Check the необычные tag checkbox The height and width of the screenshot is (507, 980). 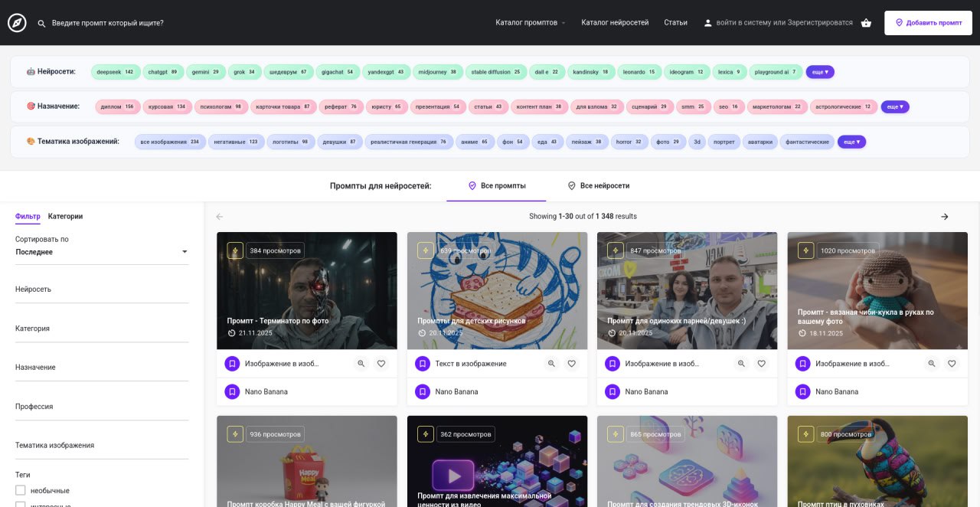pos(21,490)
